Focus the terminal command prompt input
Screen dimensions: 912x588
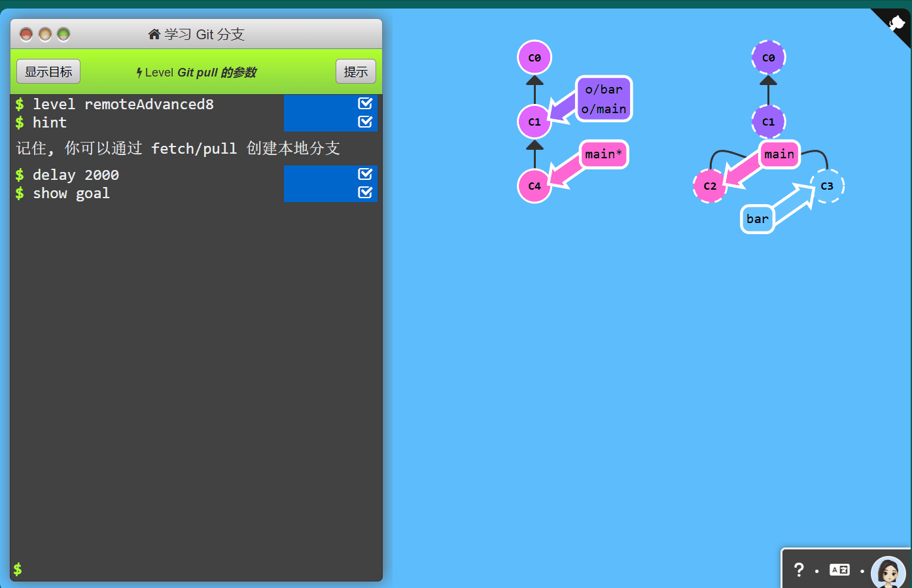pos(196,569)
